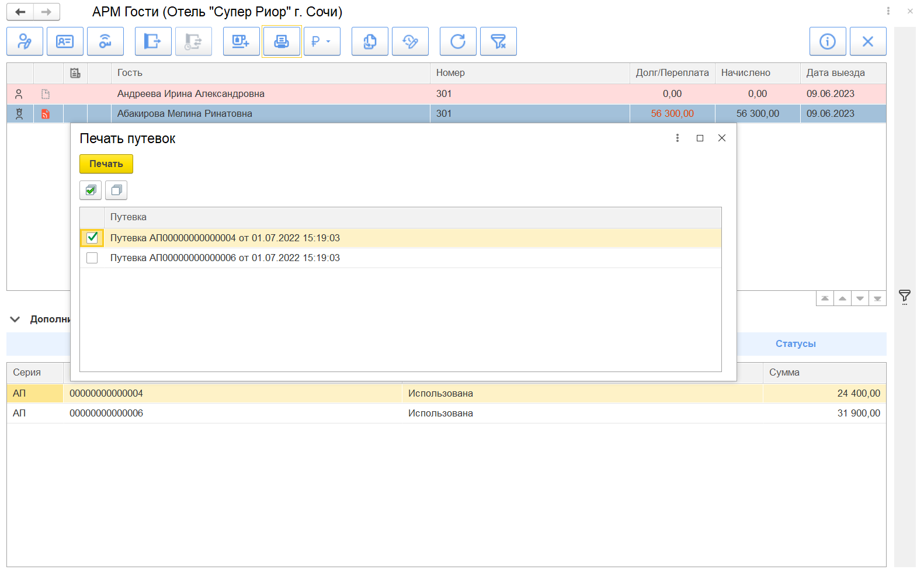This screenshot has width=924, height=573.
Task: Click the guest check-out door icon
Action: [x=153, y=41]
